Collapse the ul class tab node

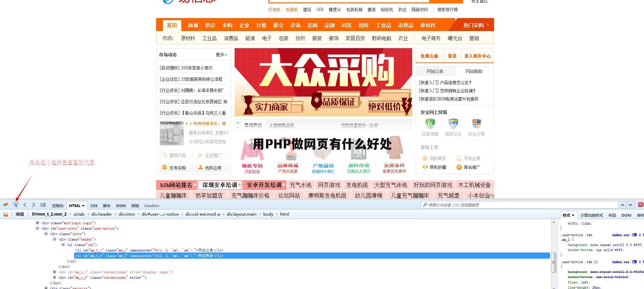coord(63,245)
